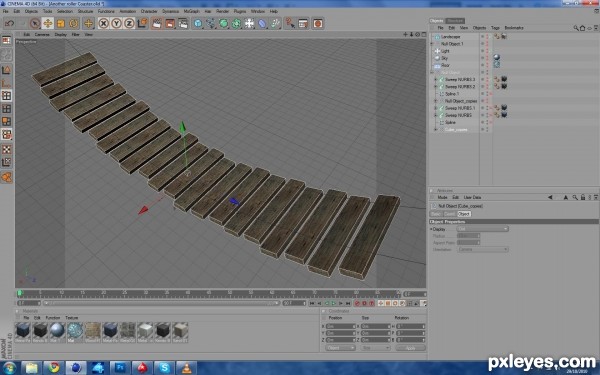
Task: Toggle the Z axis lock
Action: (x=129, y=23)
